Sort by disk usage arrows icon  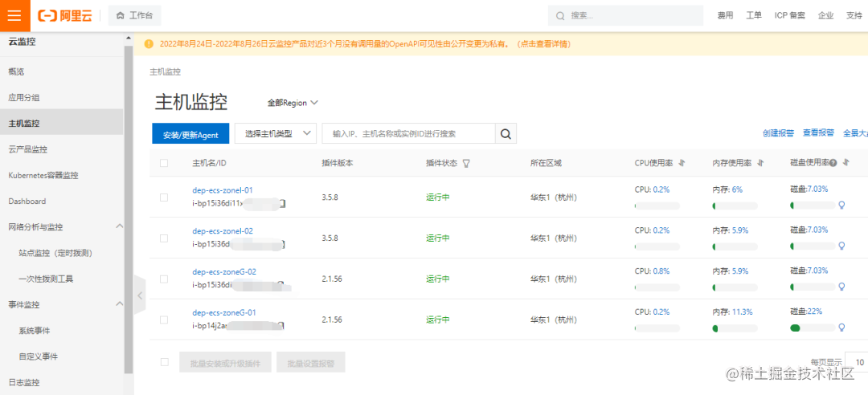click(x=845, y=163)
